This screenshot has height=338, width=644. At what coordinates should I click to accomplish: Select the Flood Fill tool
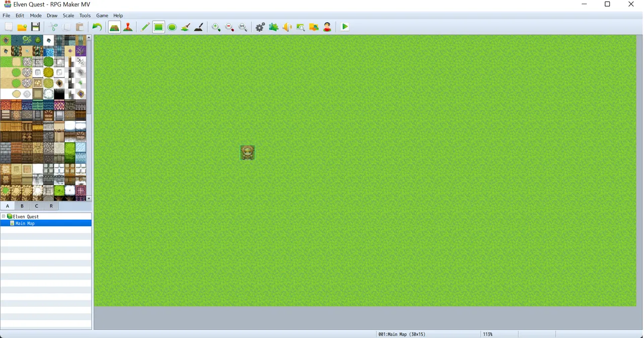(x=185, y=27)
